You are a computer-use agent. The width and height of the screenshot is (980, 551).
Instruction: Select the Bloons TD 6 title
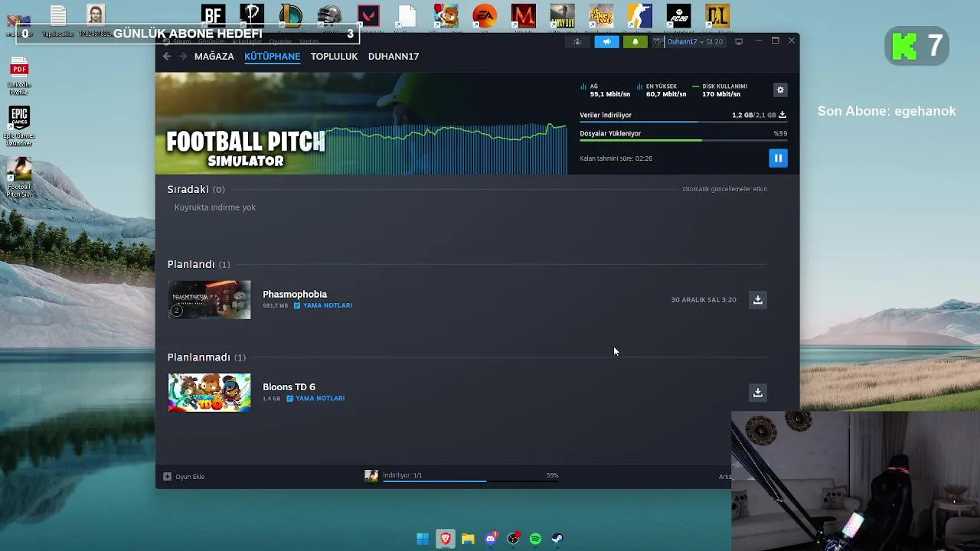(289, 387)
